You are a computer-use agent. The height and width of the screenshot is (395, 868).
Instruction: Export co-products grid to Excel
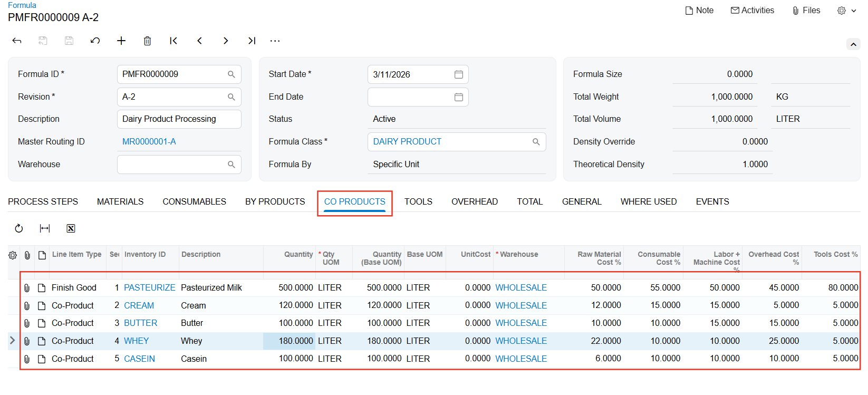tap(71, 228)
